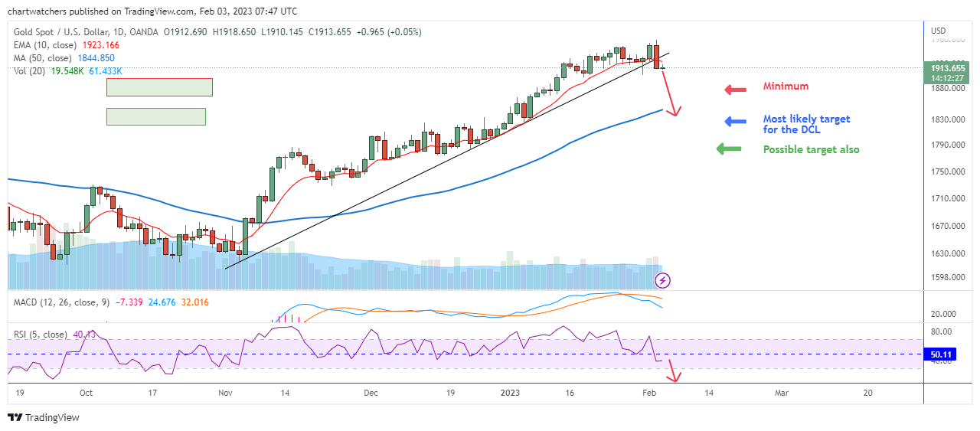Click the 1880.000 price axis label
Image resolution: width=980 pixels, height=431 pixels.
click(947, 89)
